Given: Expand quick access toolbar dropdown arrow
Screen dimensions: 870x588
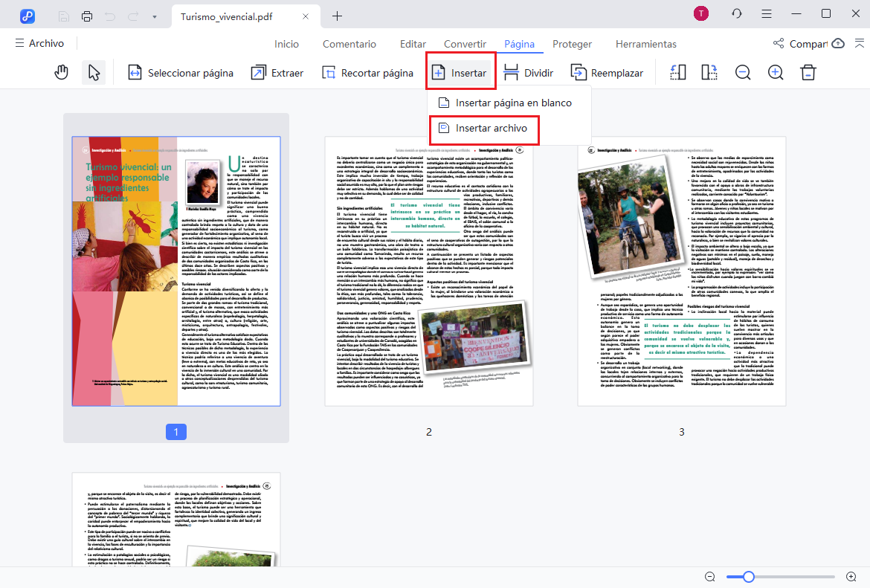Looking at the screenshot, I should click(154, 16).
